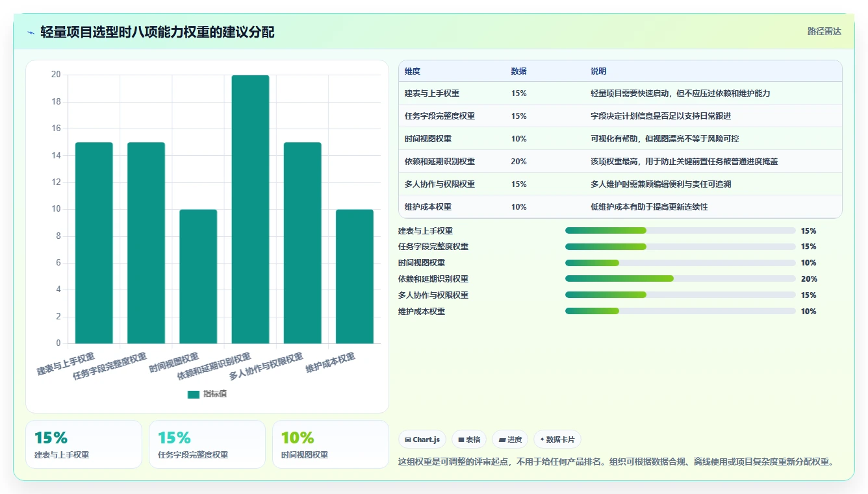This screenshot has height=494, width=868.
Task: Select the 数据卡片 tag chip
Action: coord(557,439)
